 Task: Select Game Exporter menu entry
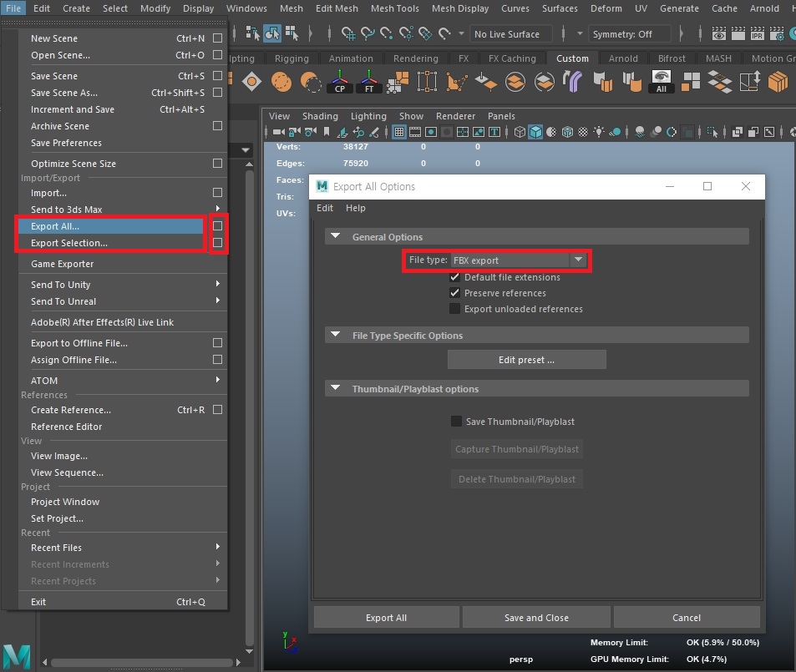pos(62,264)
